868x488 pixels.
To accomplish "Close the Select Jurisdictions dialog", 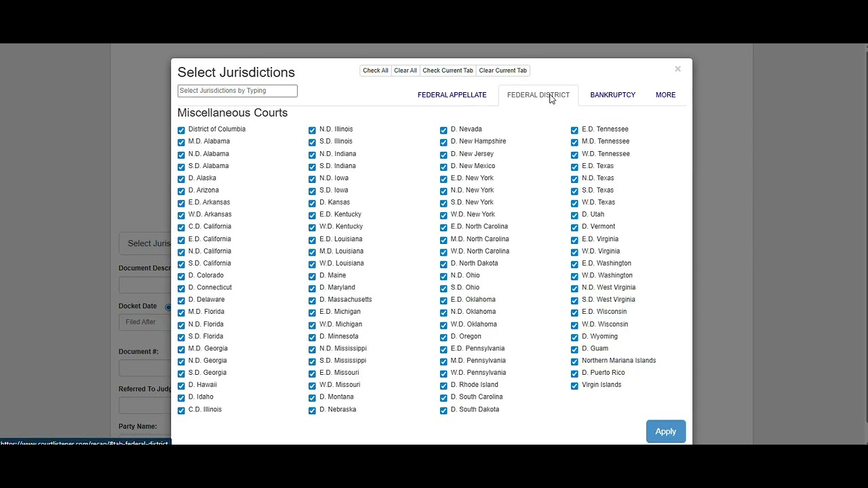I will coord(677,69).
